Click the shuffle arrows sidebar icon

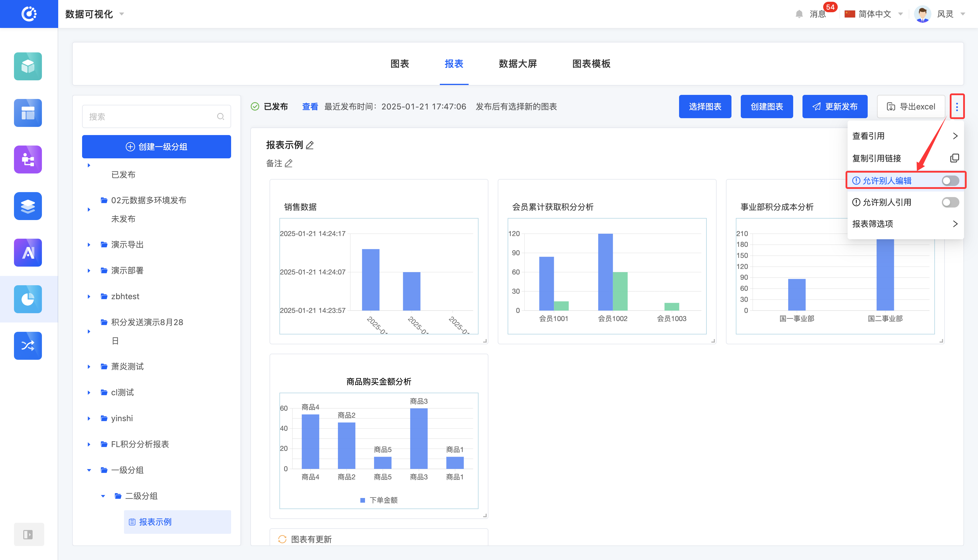pos(28,345)
